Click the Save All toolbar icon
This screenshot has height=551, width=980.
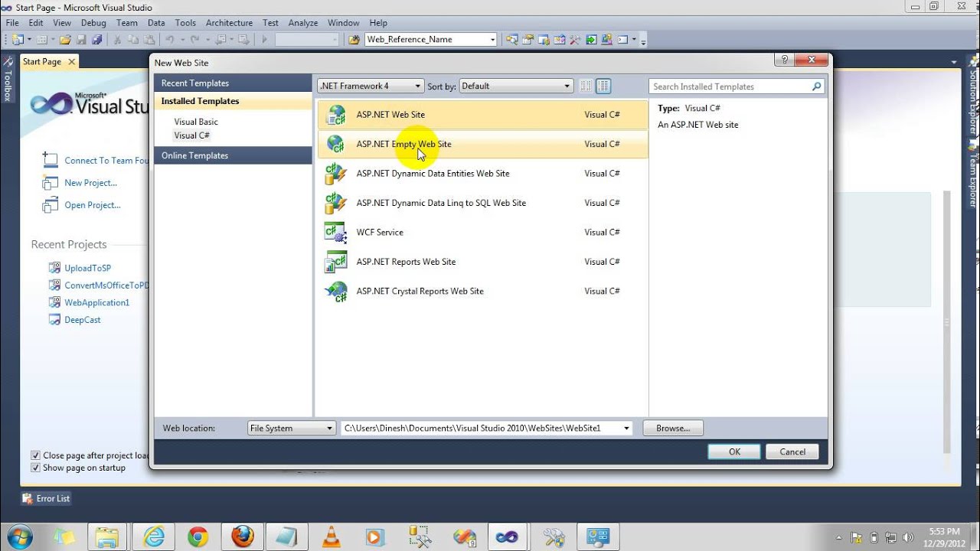[x=97, y=39]
